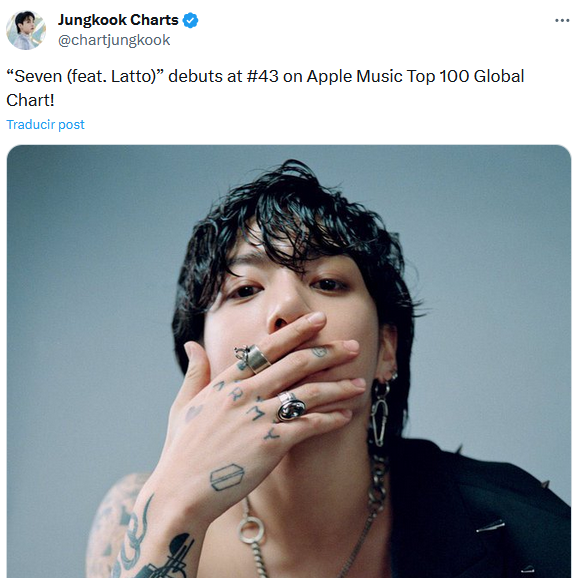The width and height of the screenshot is (576, 578).
Task: Click the post text mentioning Seven
Action: (265, 88)
